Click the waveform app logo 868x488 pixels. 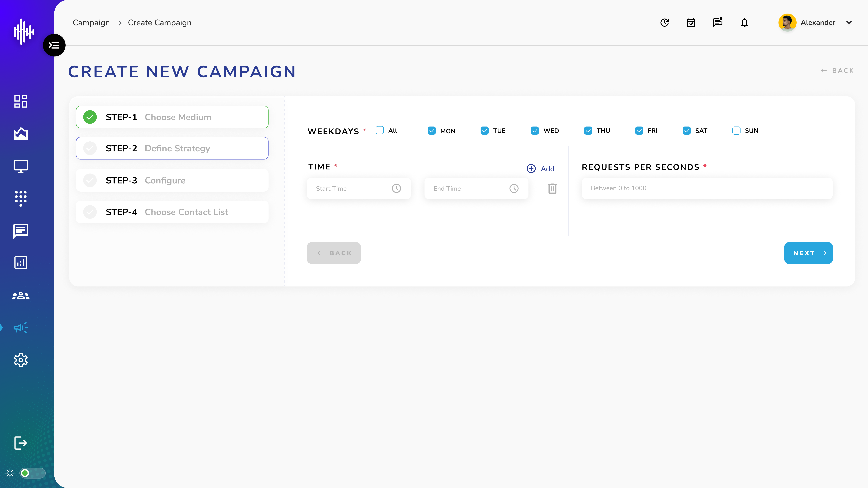click(x=24, y=32)
